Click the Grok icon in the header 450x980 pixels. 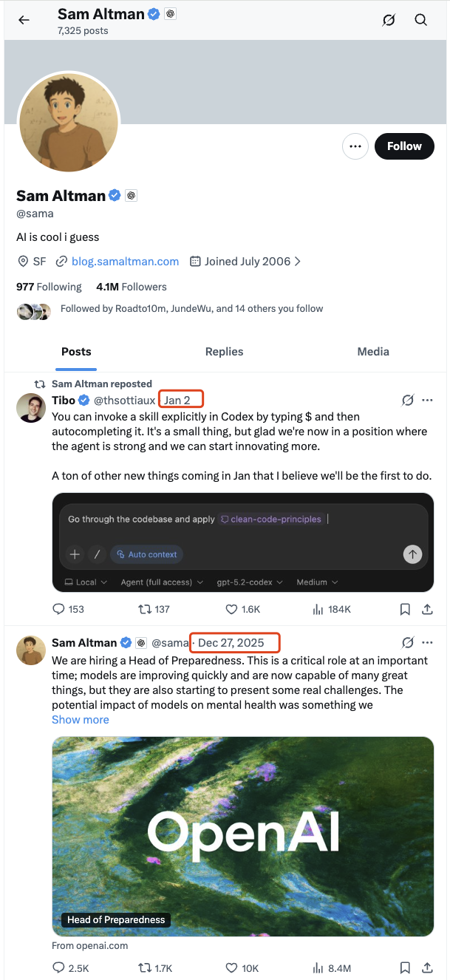[389, 20]
